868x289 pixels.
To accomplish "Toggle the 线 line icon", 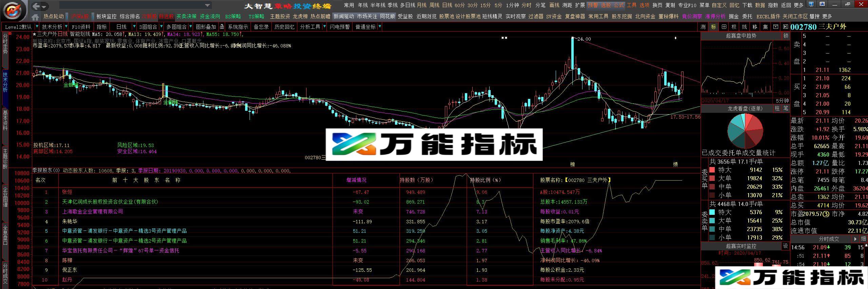I will pyautogui.click(x=744, y=27).
